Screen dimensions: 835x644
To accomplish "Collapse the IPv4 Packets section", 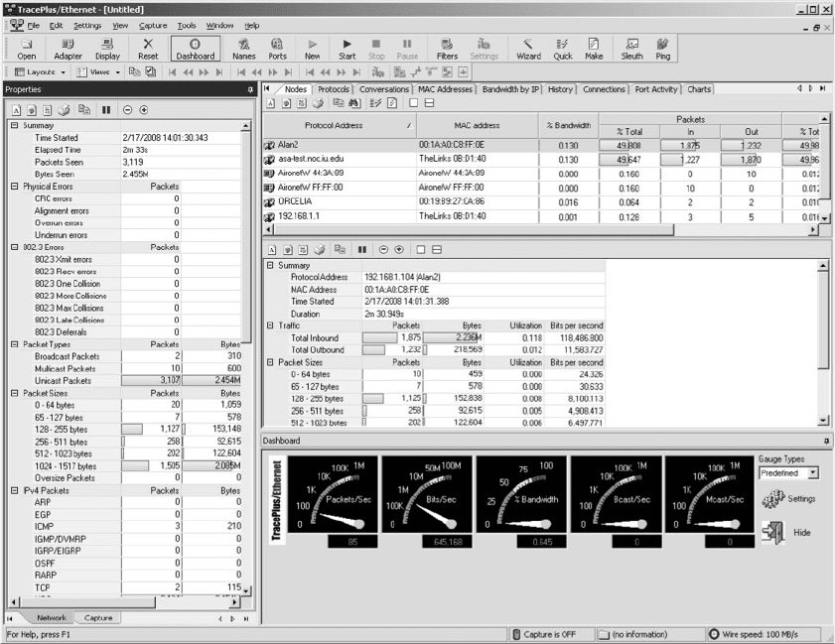I will point(14,490).
